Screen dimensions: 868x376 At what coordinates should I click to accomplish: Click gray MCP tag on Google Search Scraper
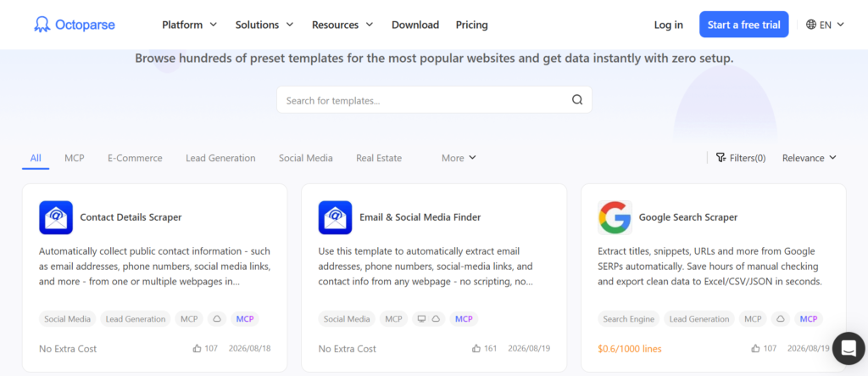pyautogui.click(x=753, y=319)
